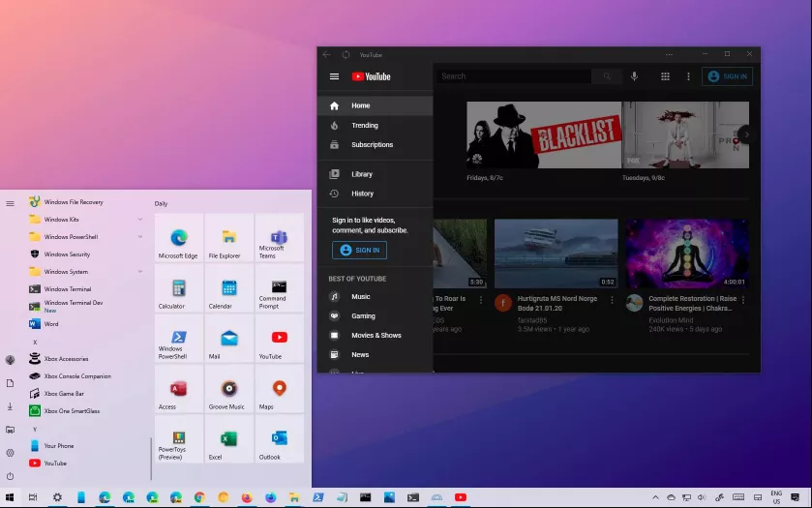The image size is (812, 508).
Task: Open Settings gear in the Start rail
Action: (10, 453)
